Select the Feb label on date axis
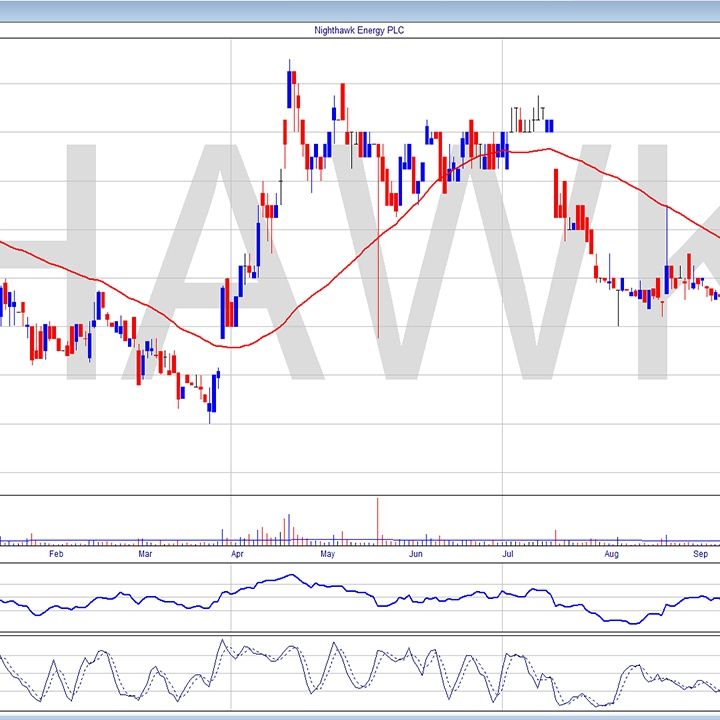 click(x=56, y=553)
